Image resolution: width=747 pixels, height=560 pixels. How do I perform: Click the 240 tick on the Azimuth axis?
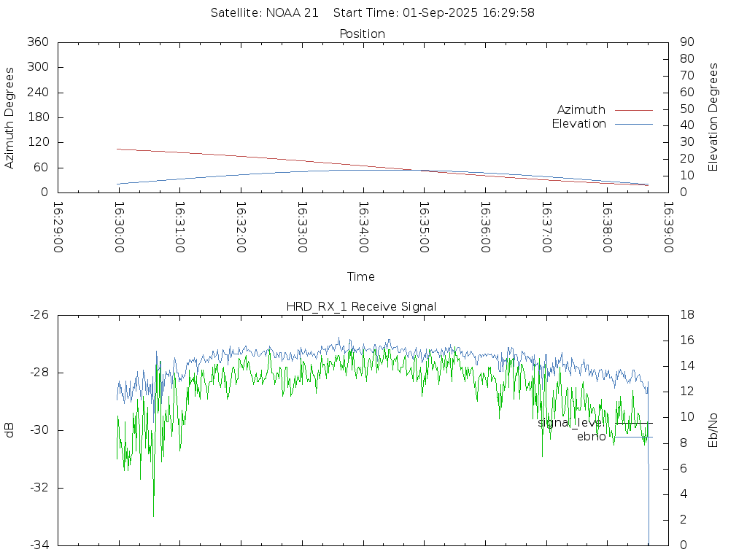click(38, 93)
